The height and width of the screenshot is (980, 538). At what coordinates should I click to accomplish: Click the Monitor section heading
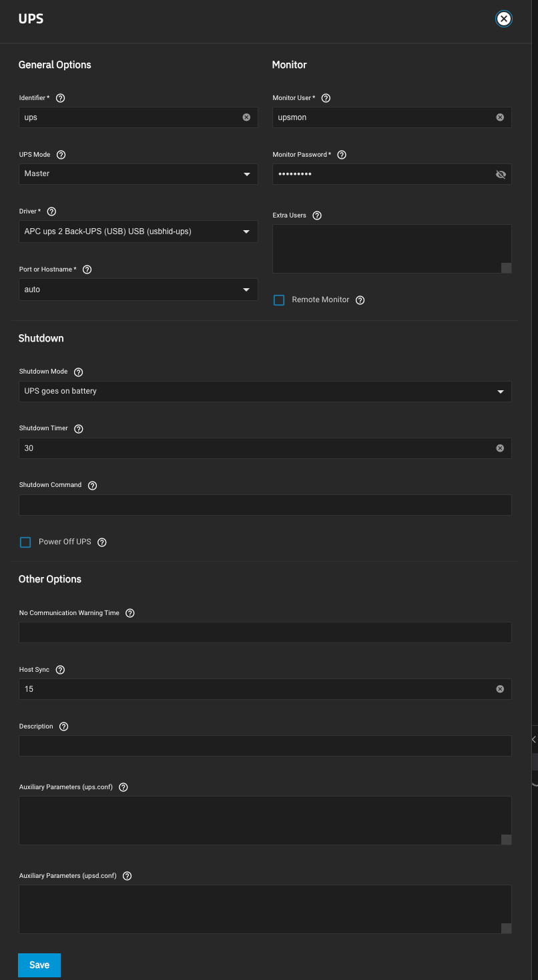tap(290, 65)
